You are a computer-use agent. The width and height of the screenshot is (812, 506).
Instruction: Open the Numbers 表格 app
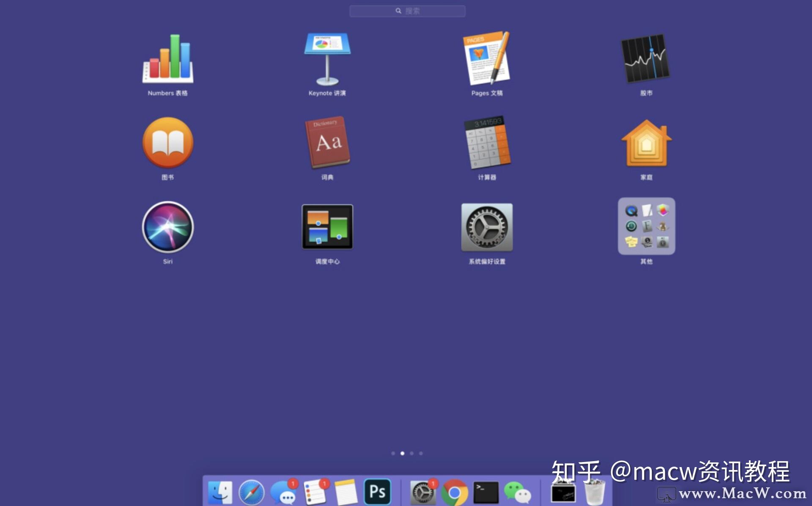(168, 58)
